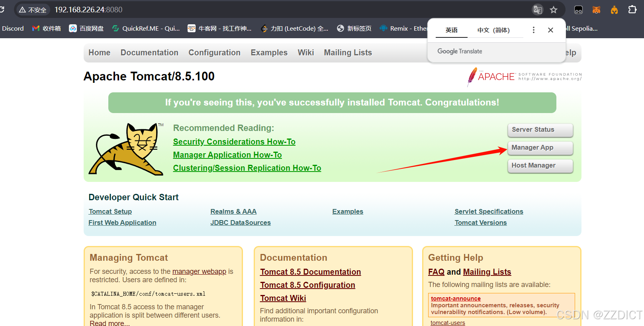Click the Apache Tomcat/8.5.100 heading

click(149, 76)
